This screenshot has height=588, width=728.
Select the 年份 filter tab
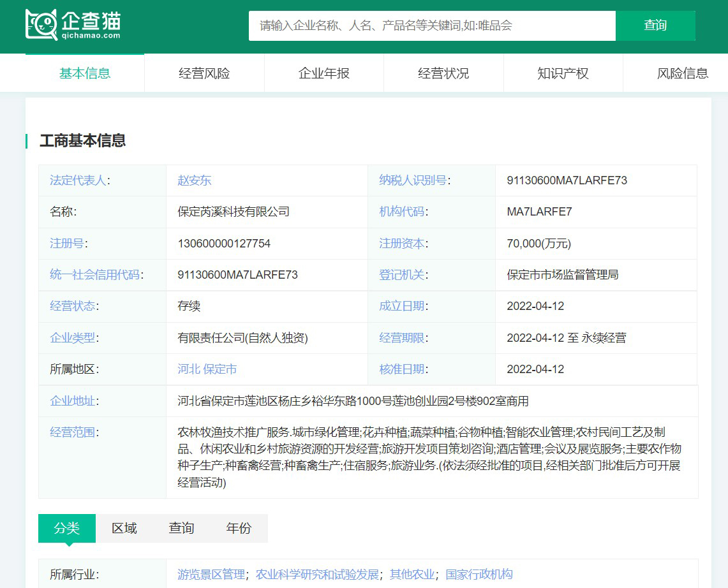coord(239,528)
